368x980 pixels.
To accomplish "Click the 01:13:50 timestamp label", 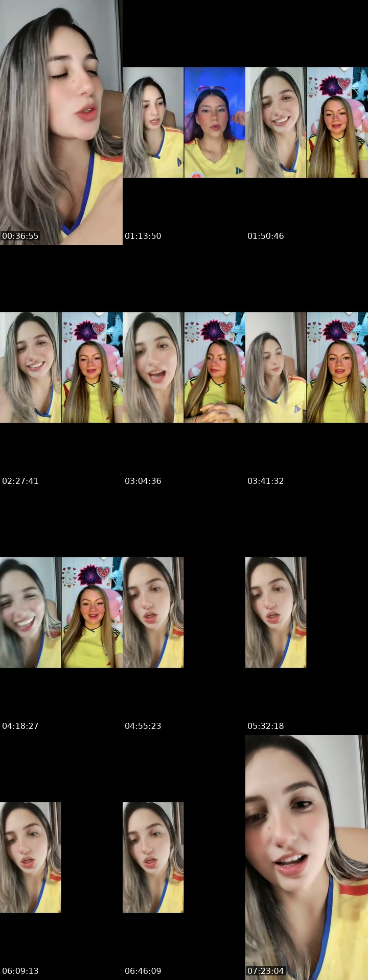I will 143,236.
